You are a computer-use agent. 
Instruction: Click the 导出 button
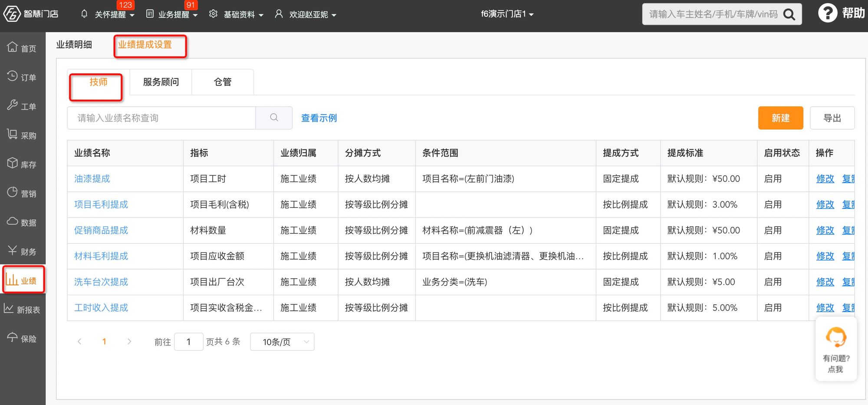(832, 118)
